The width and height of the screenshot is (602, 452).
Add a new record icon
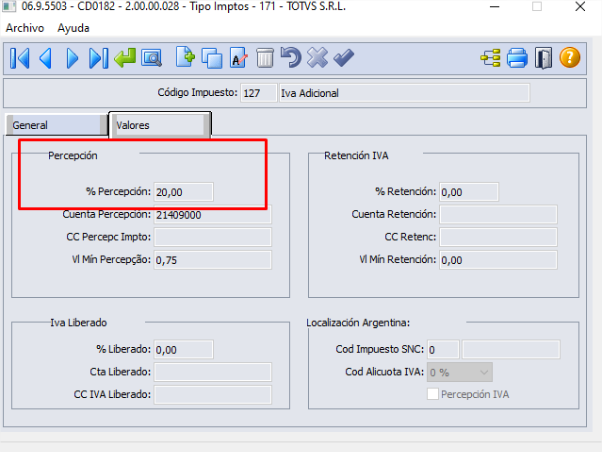click(x=185, y=58)
